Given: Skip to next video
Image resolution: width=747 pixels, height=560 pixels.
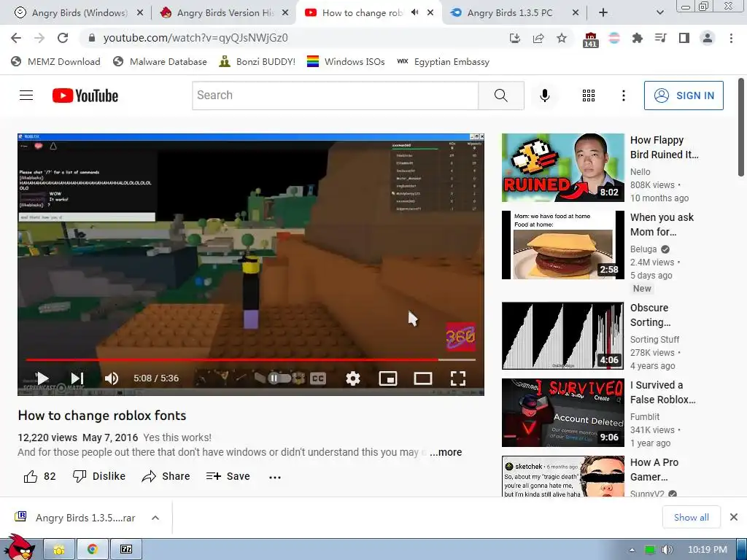Looking at the screenshot, I should (77, 378).
